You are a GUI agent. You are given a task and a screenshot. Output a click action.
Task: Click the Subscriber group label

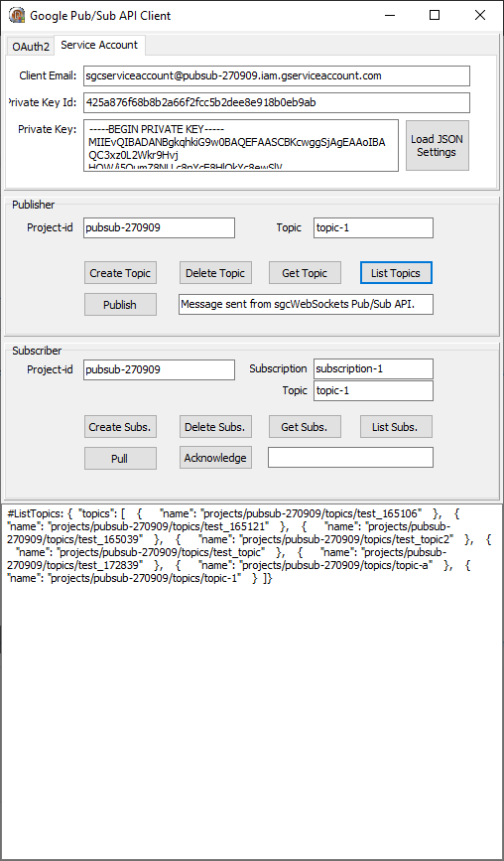coord(37,351)
